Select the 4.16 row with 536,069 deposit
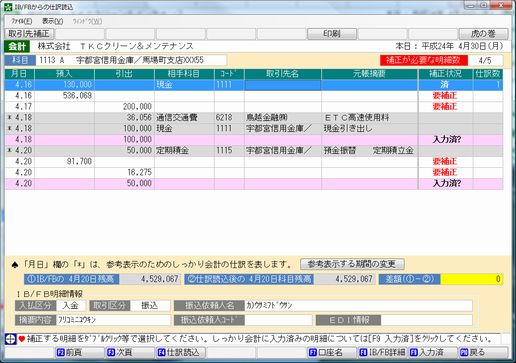This screenshot has height=363, width=516. point(254,96)
